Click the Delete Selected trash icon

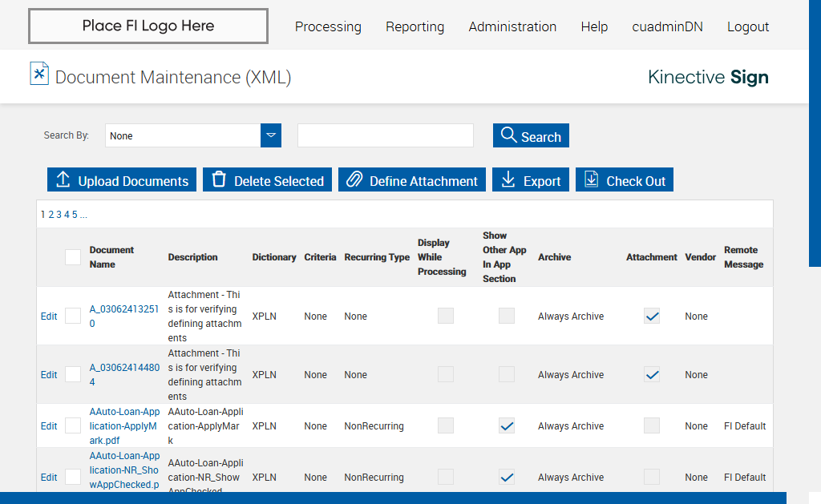tap(219, 180)
